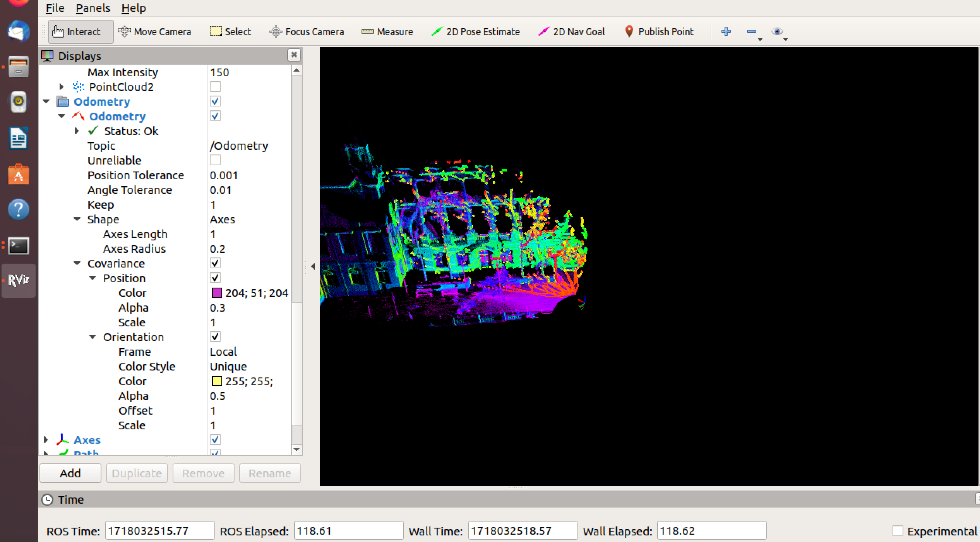Expand the PointCloud2 tree item
Image resolution: width=980 pixels, height=542 pixels.
[x=61, y=87]
